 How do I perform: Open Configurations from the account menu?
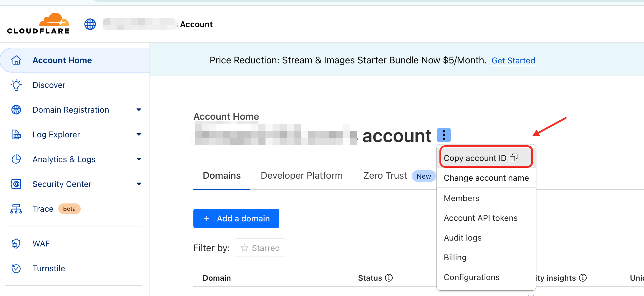486,277
